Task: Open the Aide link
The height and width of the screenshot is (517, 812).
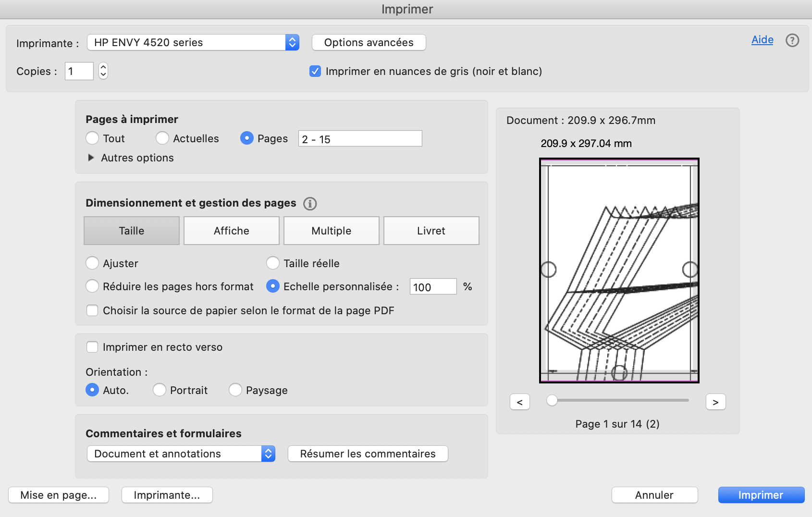Action: pos(762,40)
